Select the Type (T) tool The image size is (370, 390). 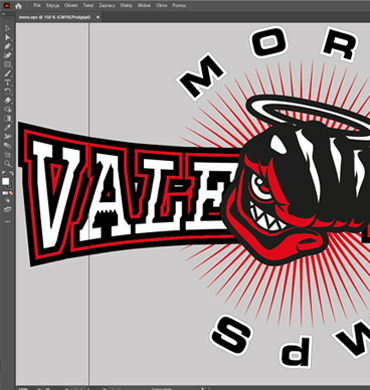point(7,82)
